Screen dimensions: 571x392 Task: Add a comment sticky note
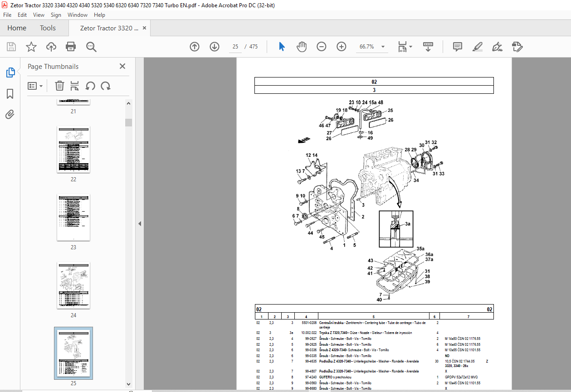click(x=458, y=47)
